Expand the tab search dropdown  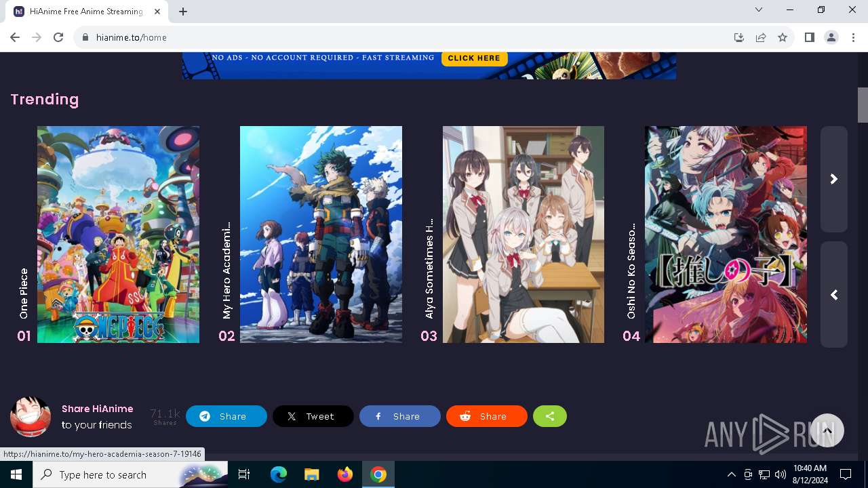click(x=759, y=9)
